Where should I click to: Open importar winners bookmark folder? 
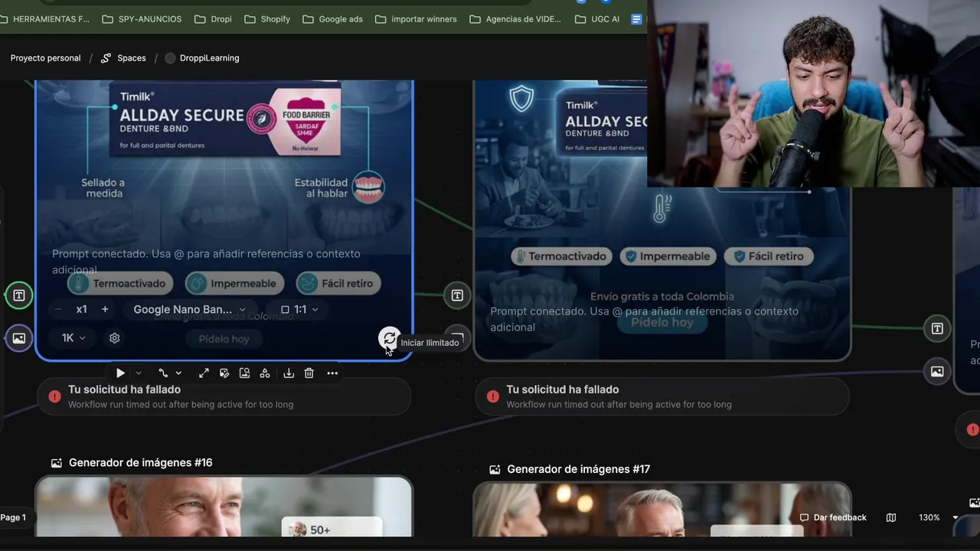416,19
